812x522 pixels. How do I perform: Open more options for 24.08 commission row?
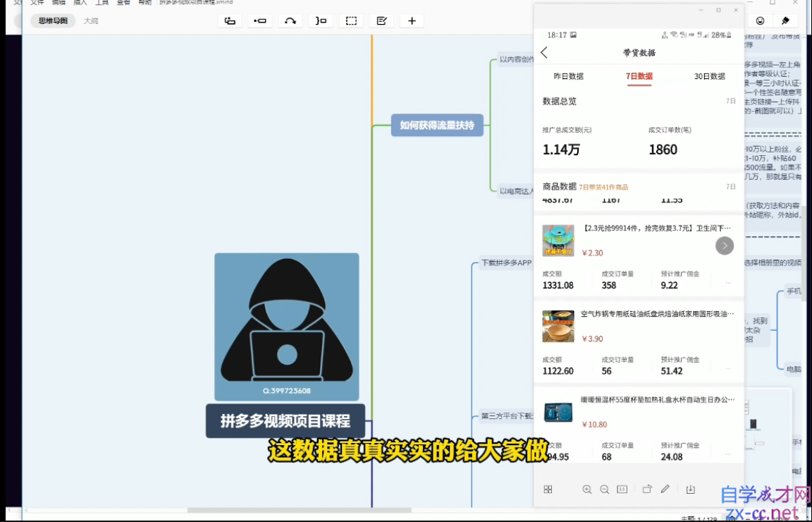pos(728,454)
